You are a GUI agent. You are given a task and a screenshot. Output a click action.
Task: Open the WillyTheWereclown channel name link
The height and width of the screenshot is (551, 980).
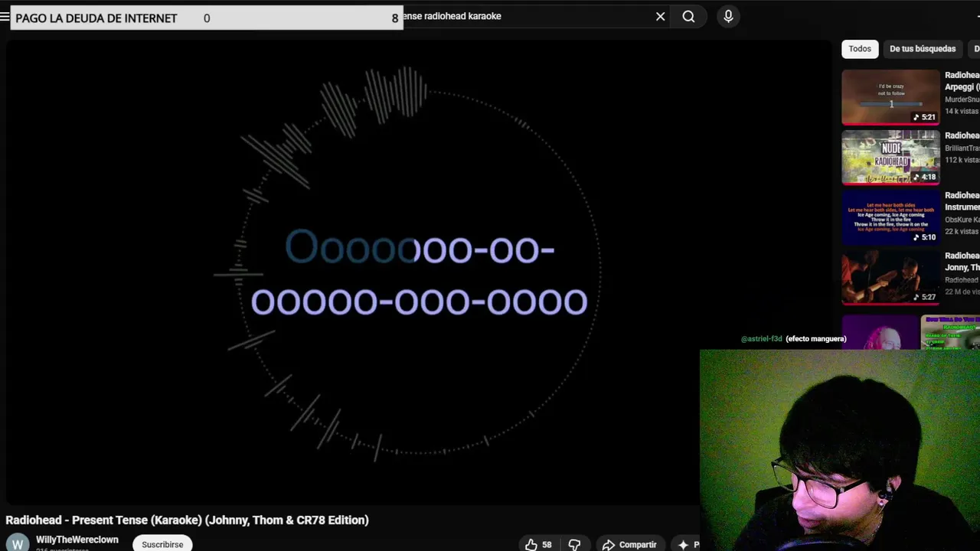77,540
